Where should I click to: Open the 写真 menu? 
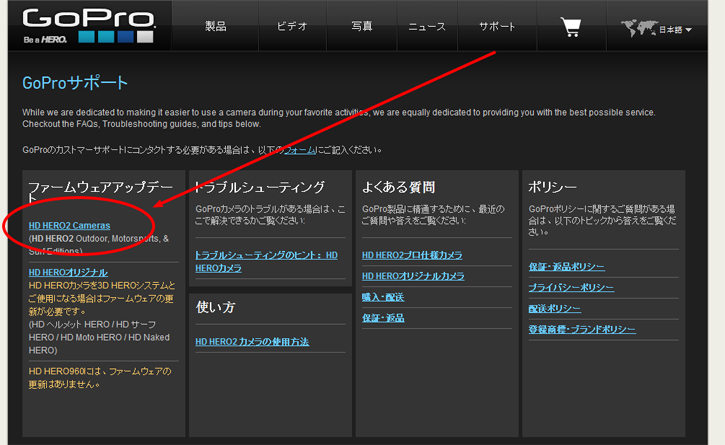point(362,26)
